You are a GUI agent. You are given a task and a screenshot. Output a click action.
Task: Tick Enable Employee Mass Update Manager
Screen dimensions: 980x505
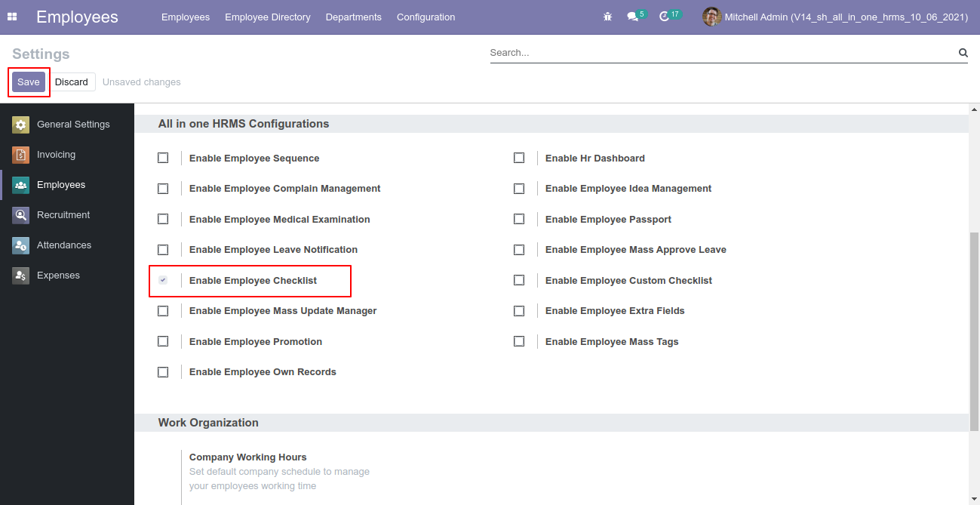(163, 311)
